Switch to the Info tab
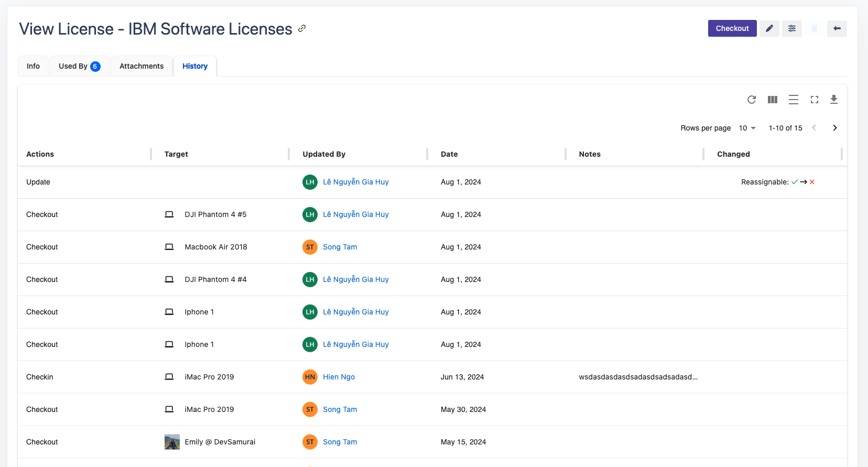Viewport: 868px width, 467px height. [33, 66]
